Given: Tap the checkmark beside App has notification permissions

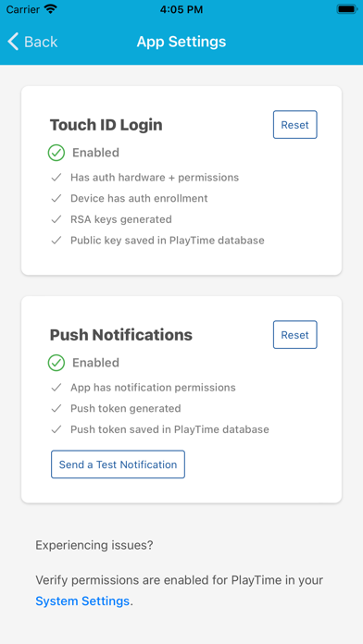Looking at the screenshot, I should pyautogui.click(x=56, y=388).
